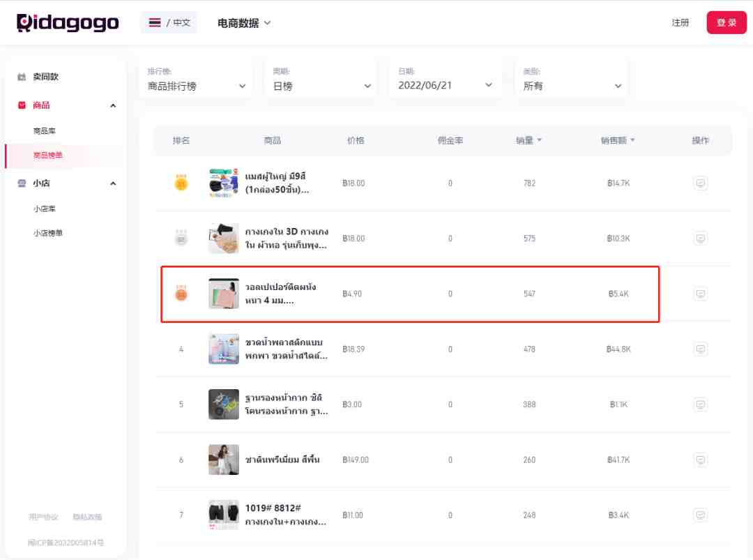Open product title ขวดน้ำพลาสติก
This screenshot has height=560, width=753.
tap(287, 349)
